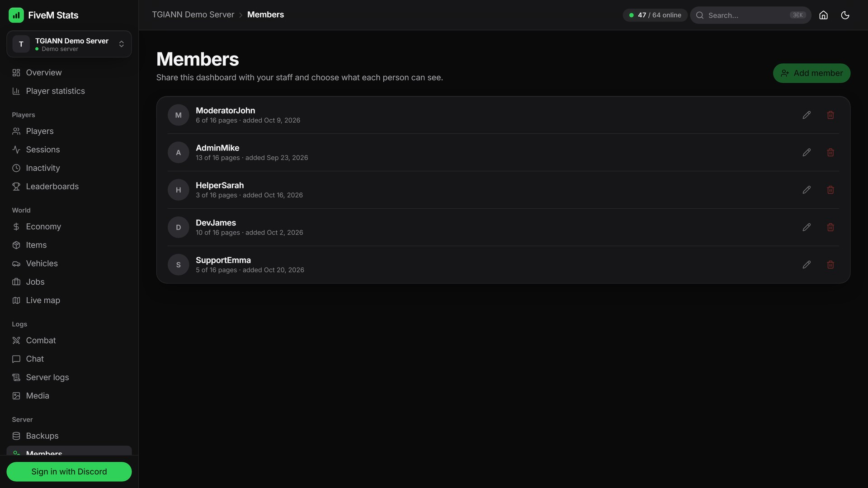This screenshot has height=488, width=868.
Task: Expand the TGIANN Demo Server switcher
Action: pos(69,44)
